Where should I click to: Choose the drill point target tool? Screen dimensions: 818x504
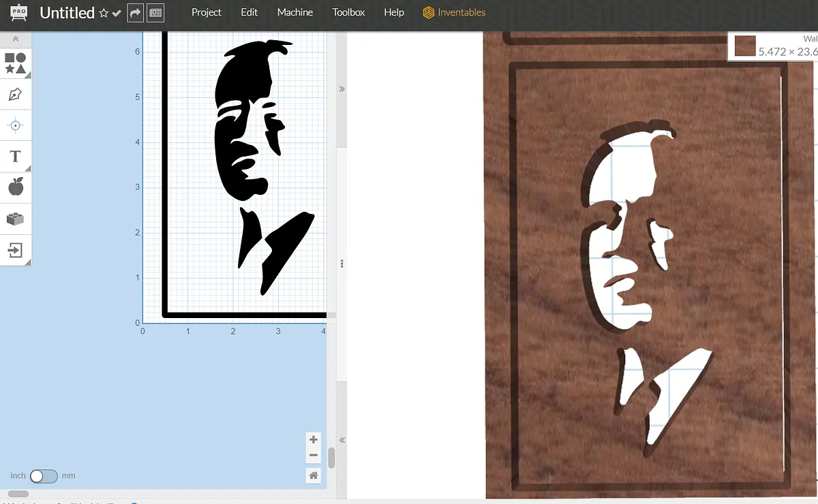coord(16,125)
